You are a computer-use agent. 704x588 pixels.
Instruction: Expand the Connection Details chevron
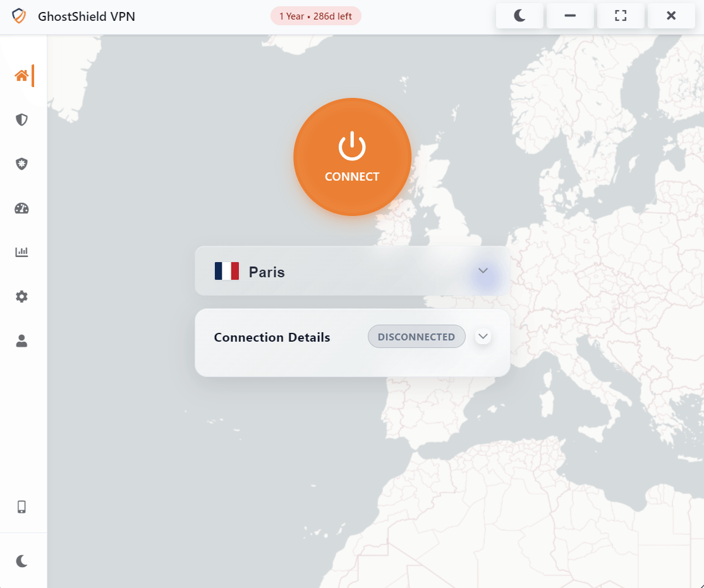click(x=483, y=337)
